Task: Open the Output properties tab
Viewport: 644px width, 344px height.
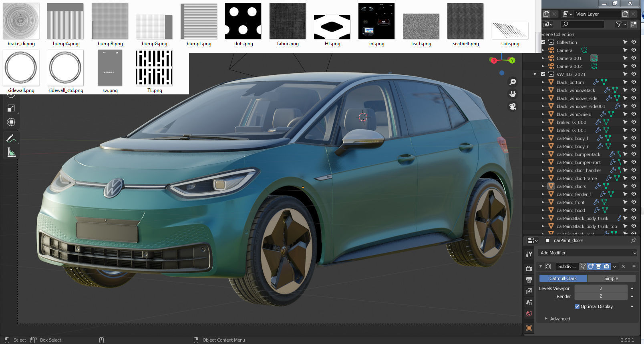Action: 529,280
